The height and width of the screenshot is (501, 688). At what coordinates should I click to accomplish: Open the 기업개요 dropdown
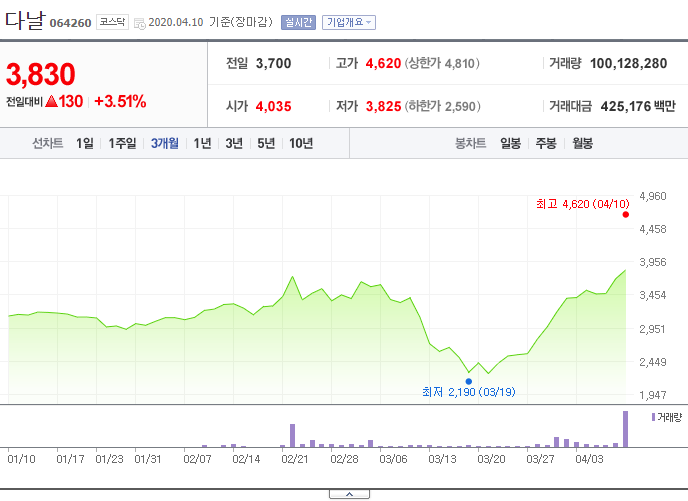(x=349, y=22)
